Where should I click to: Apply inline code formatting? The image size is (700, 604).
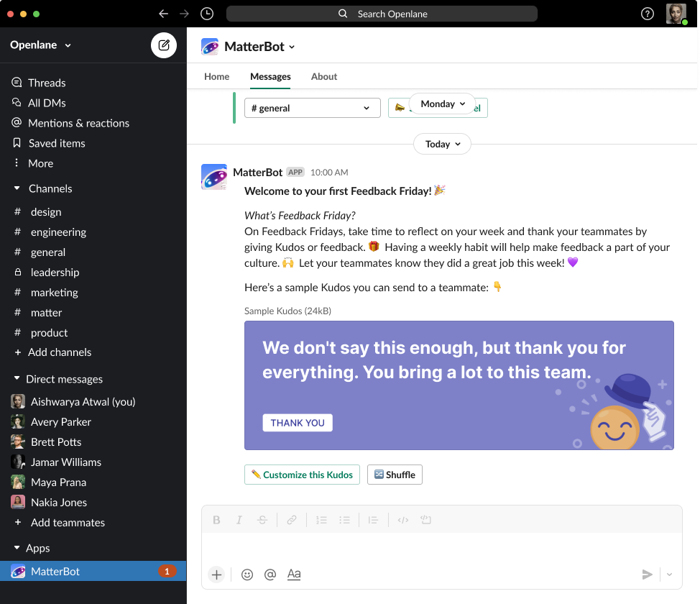(403, 520)
